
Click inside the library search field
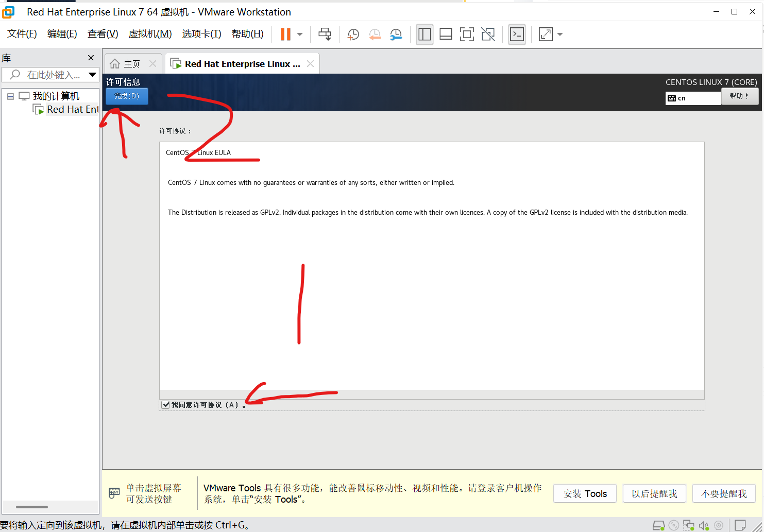click(x=52, y=75)
